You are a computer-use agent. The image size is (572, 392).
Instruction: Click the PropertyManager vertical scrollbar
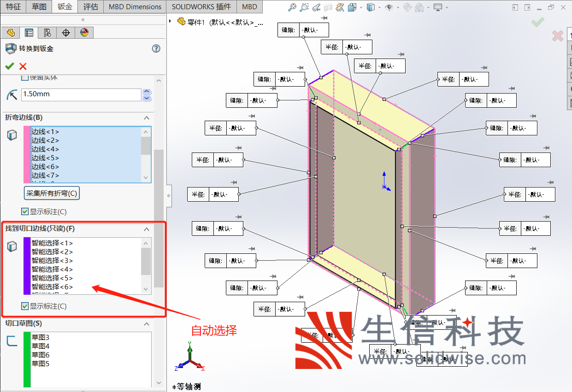(159, 219)
